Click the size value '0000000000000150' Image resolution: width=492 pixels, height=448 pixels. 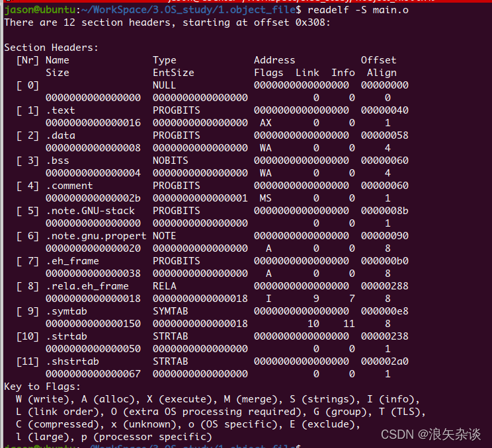pyautogui.click(x=93, y=324)
